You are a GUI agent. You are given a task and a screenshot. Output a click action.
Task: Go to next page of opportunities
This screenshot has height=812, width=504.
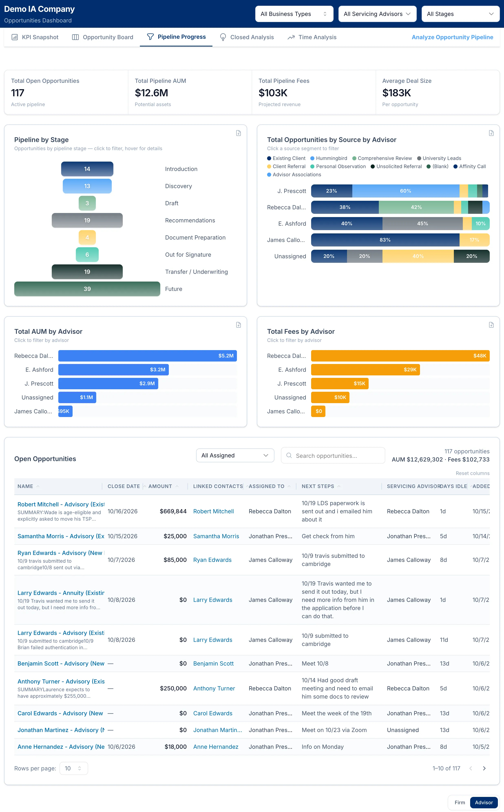pyautogui.click(x=484, y=768)
